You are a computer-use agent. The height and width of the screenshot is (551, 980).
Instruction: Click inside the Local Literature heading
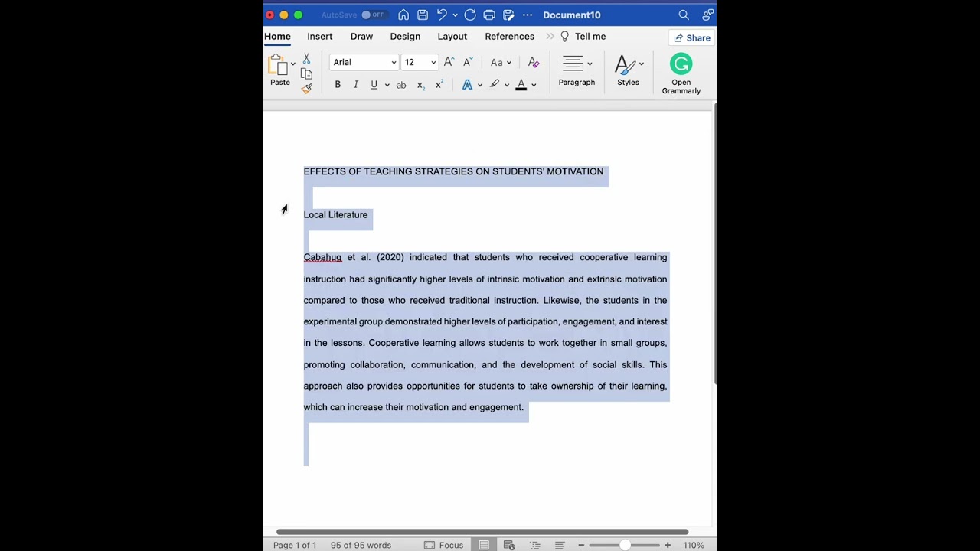point(335,215)
